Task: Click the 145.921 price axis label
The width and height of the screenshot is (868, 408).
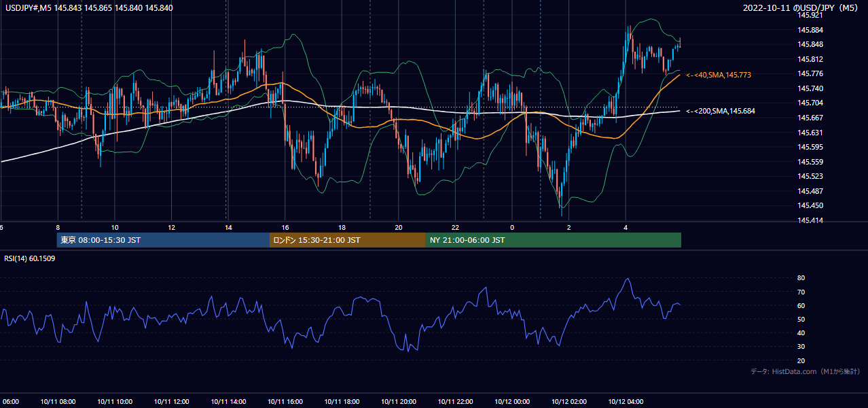Action: click(810, 15)
